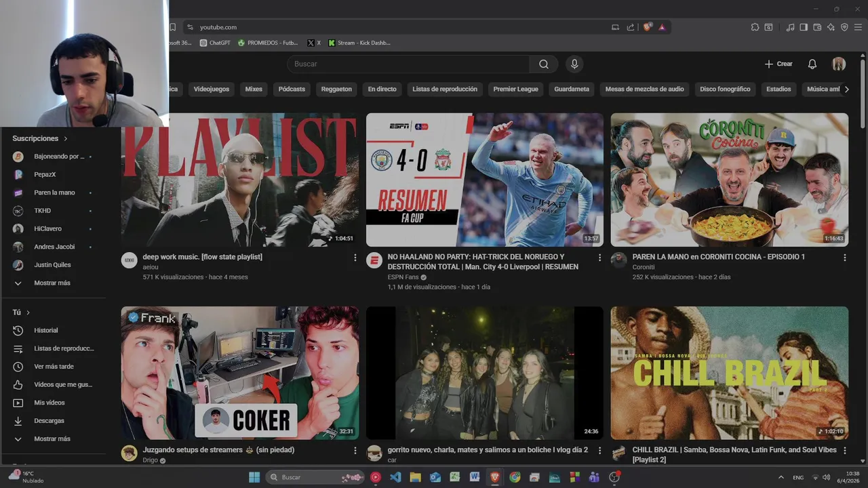Open ESPN Fans channel avatar
Image resolution: width=868 pixels, height=488 pixels.
pyautogui.click(x=374, y=260)
